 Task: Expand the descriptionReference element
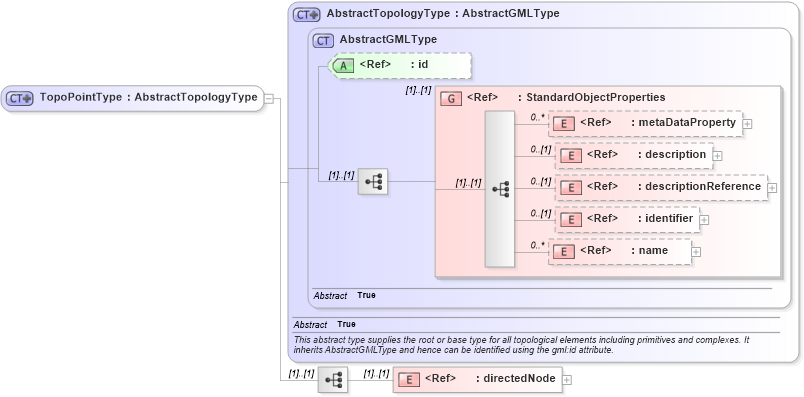tap(772, 188)
